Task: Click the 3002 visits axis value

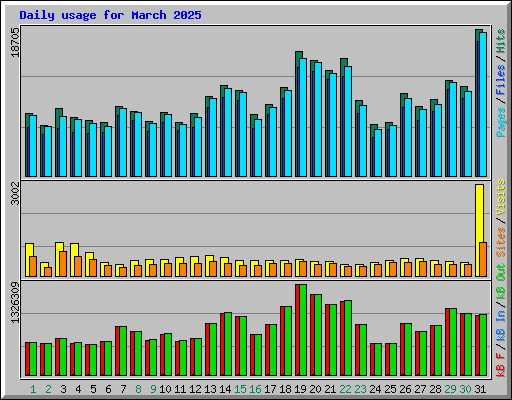Action: 15,193
